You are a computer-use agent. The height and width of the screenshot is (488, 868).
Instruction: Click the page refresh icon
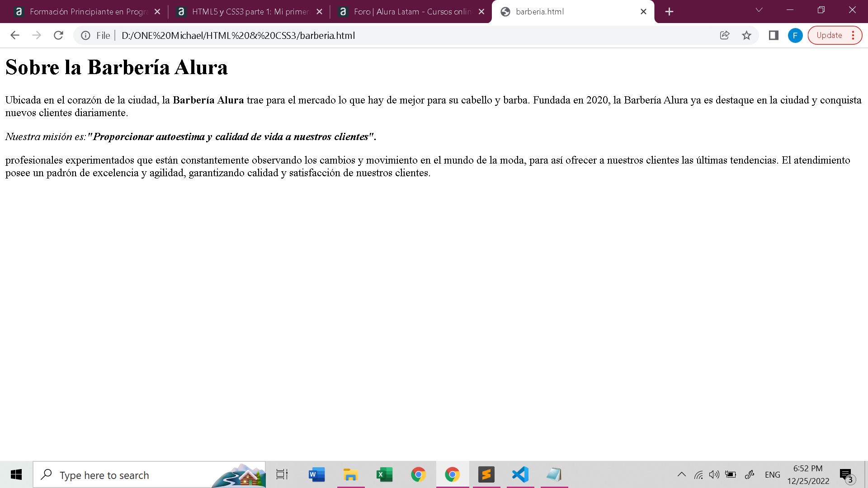point(58,35)
